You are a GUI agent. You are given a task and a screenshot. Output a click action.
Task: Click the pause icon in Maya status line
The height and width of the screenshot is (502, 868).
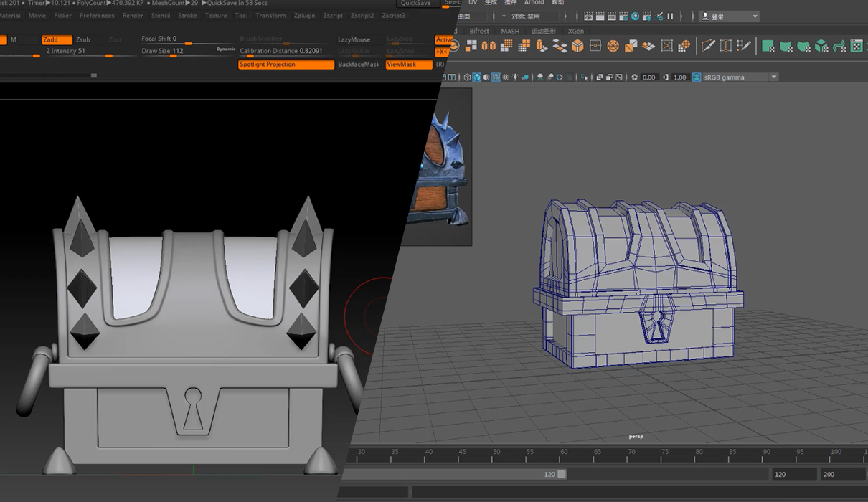670,16
